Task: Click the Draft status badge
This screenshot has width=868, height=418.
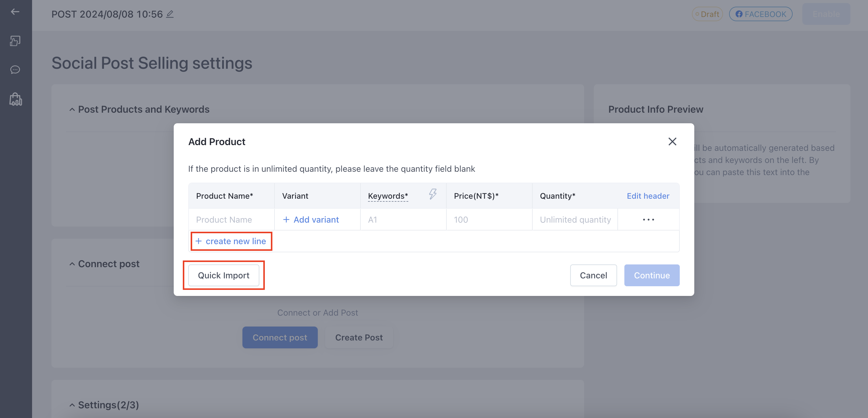Action: [x=707, y=14]
